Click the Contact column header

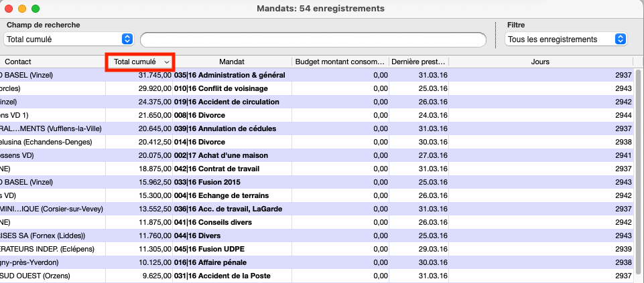pyautogui.click(x=18, y=62)
